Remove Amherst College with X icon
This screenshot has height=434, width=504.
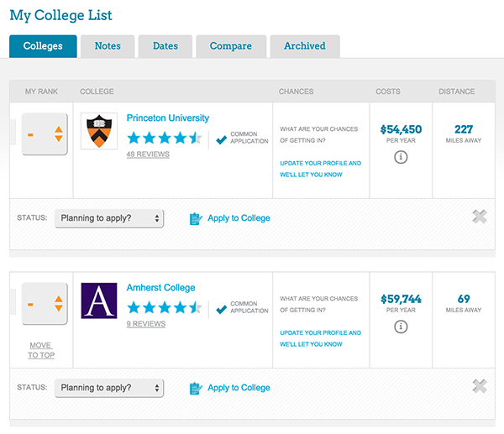point(480,386)
